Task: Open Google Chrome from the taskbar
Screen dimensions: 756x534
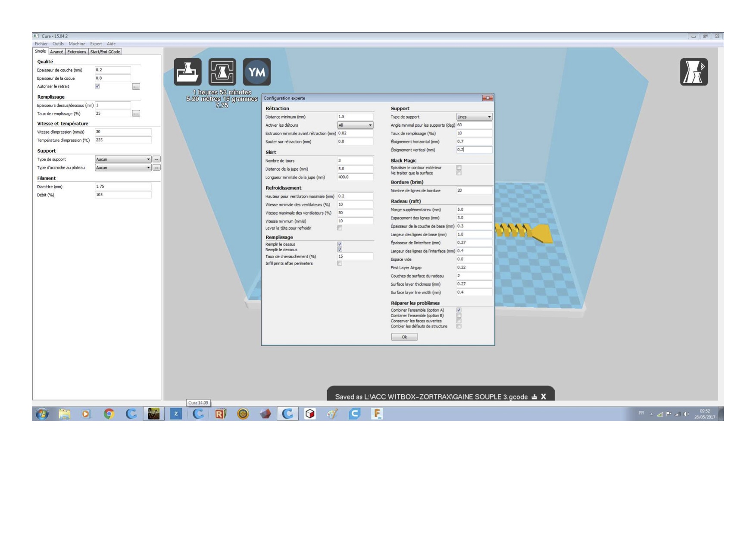Action: point(109,414)
